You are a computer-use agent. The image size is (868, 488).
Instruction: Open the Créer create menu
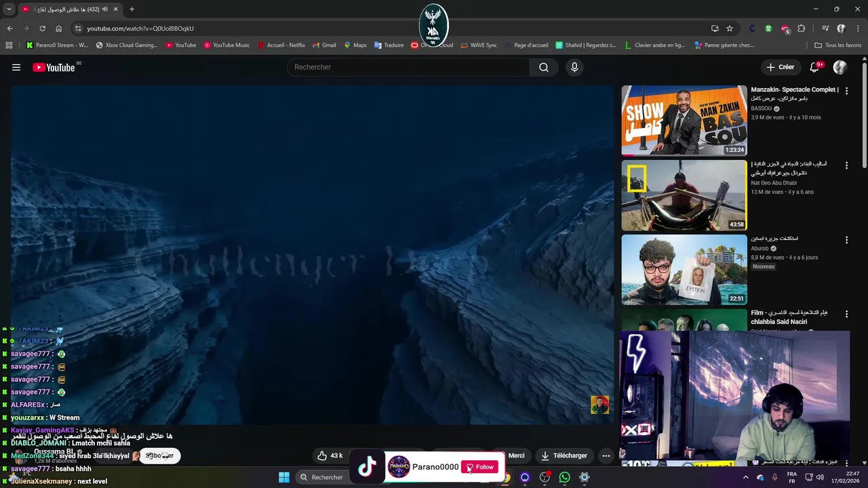pos(780,67)
